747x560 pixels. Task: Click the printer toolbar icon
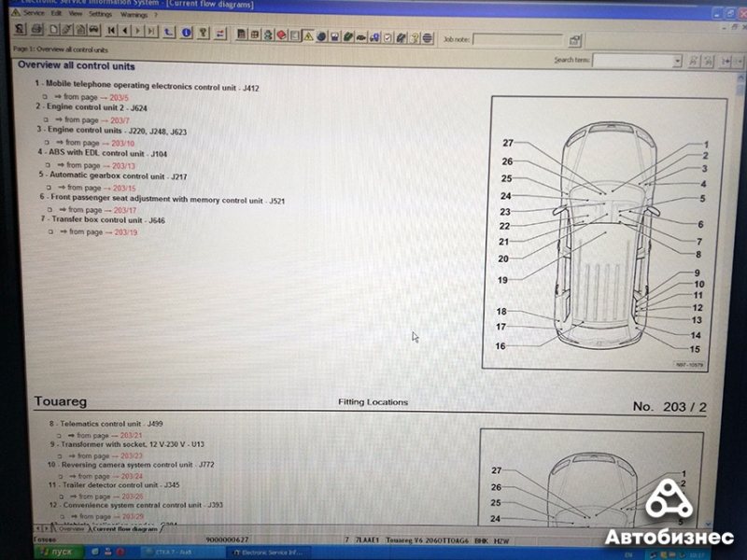pos(36,30)
